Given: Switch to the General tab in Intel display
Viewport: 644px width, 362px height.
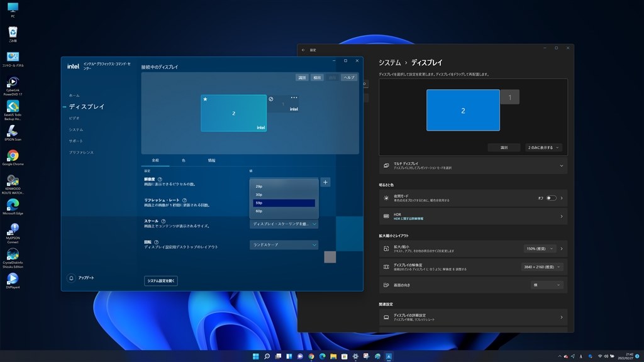Looking at the screenshot, I should (155, 160).
